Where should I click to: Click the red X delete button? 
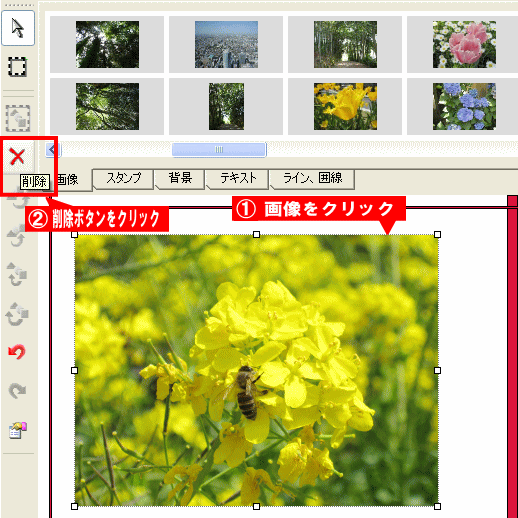[17, 157]
